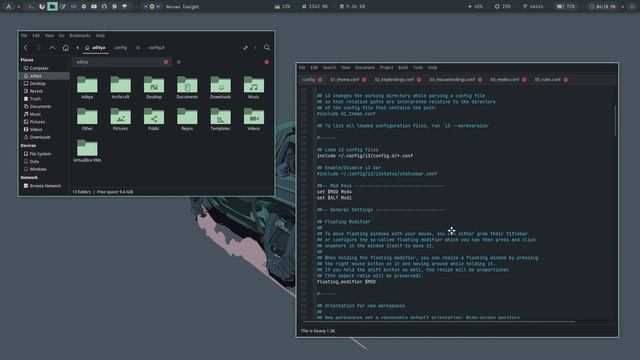Open search in the file manager toolbar
The width and height of the screenshot is (640, 360).
[x=267, y=48]
